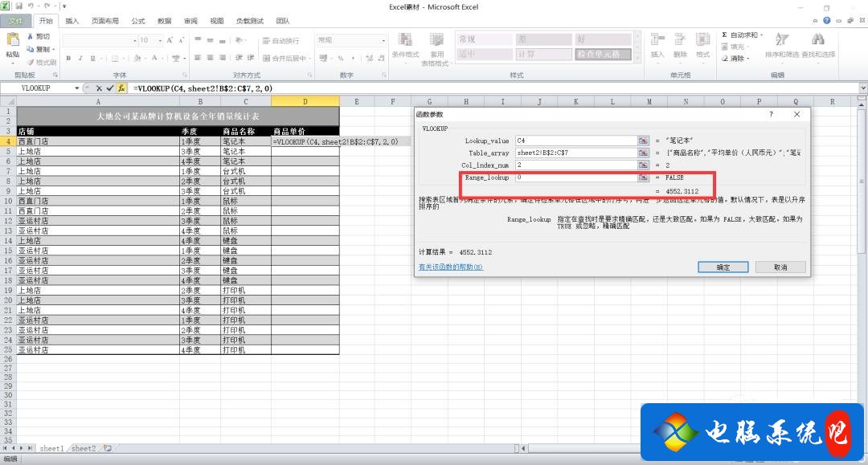Screen dimensions: 868x465
Task: Click into the Range_lookup input field
Action: 575,177
